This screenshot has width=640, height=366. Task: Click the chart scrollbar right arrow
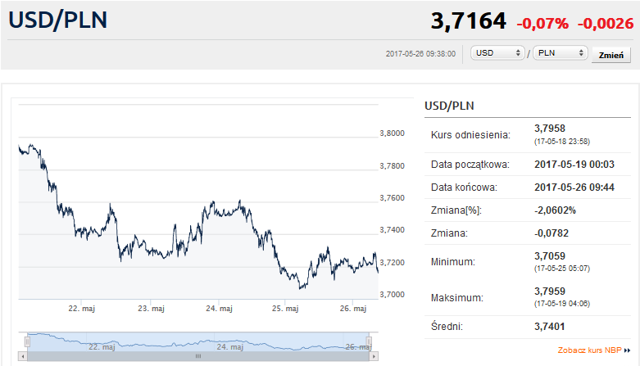point(374,356)
